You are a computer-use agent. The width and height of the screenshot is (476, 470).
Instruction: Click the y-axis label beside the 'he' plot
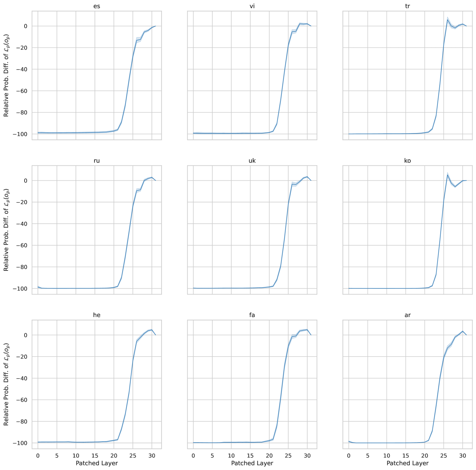click(6, 384)
